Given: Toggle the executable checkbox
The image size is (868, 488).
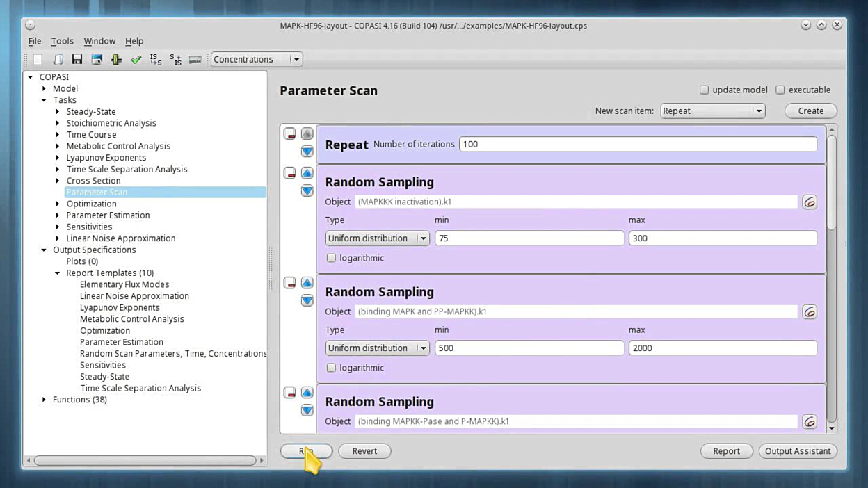Looking at the screenshot, I should (x=780, y=90).
